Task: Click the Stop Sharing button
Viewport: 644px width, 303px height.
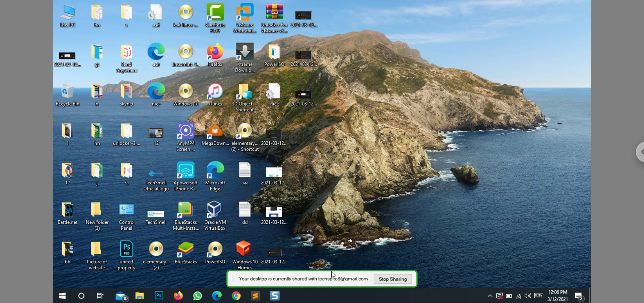Action: pos(392,279)
